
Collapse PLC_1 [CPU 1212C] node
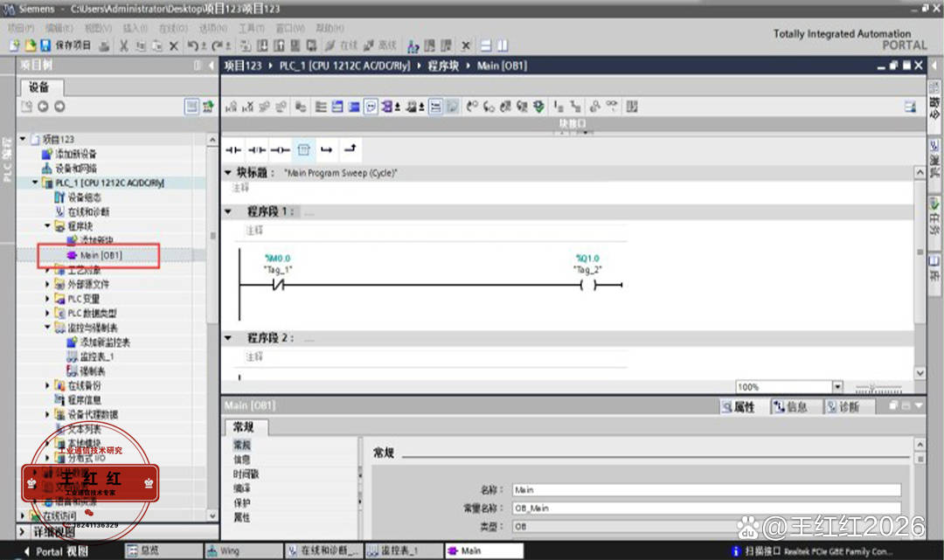click(35, 183)
